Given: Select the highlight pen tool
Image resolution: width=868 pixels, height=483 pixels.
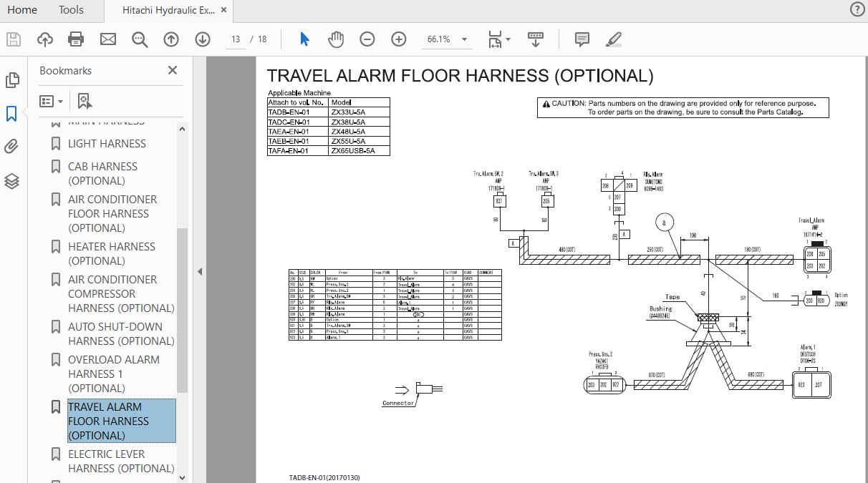Looking at the screenshot, I should click(x=614, y=39).
